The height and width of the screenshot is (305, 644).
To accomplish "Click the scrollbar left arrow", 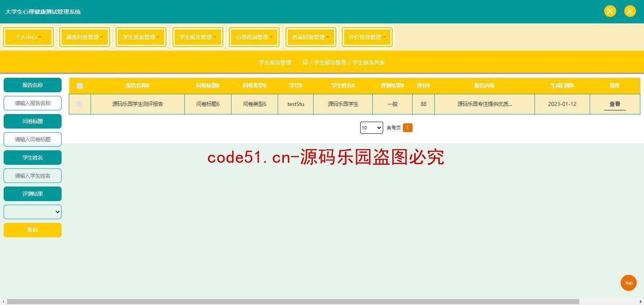I will 3,302.
